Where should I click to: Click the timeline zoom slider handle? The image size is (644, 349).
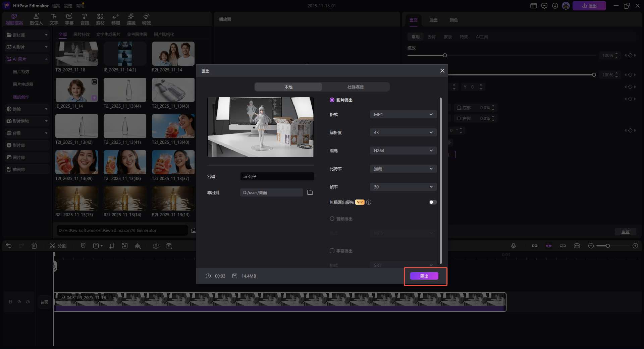coord(607,246)
